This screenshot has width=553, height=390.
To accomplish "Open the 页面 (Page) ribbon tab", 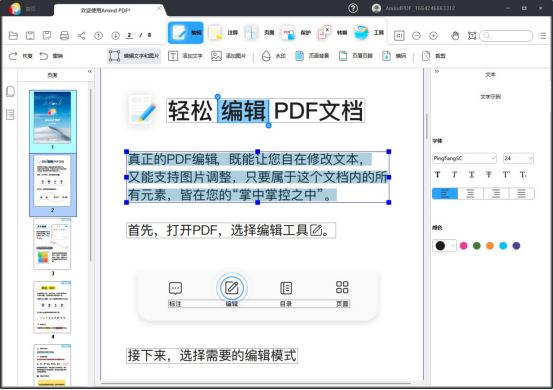I will 259,32.
